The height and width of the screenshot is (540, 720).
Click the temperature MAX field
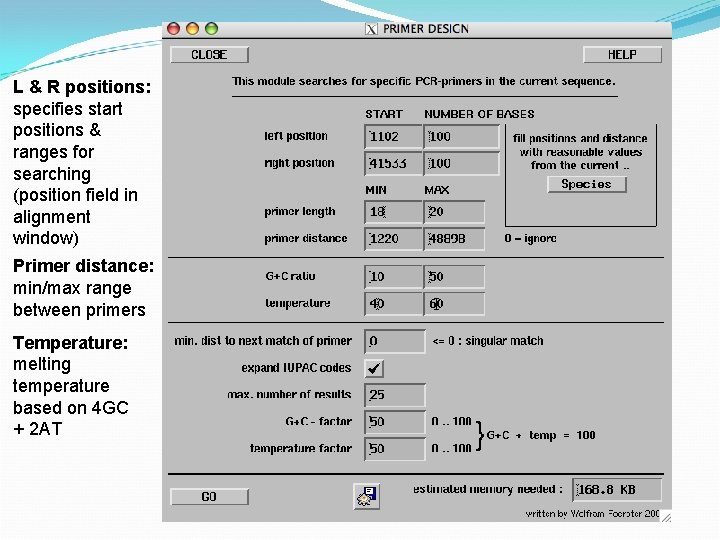pyautogui.click(x=454, y=304)
